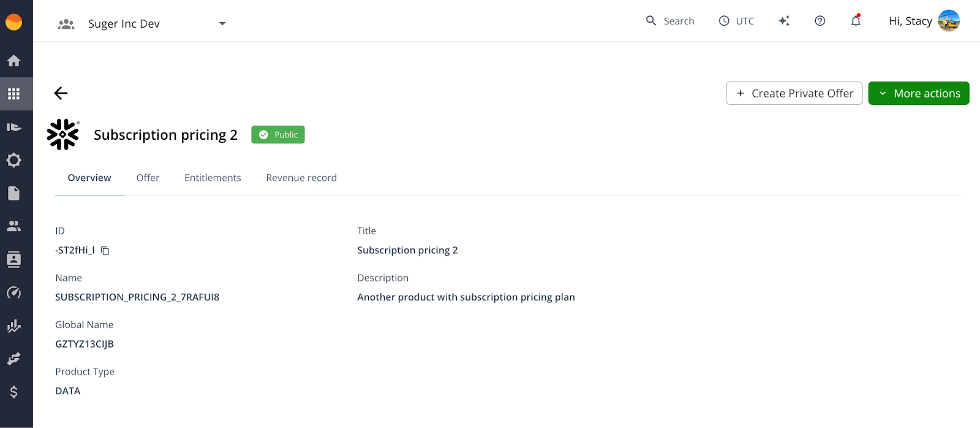
Task: Click the sparkle AI assistant icon
Action: tap(784, 21)
